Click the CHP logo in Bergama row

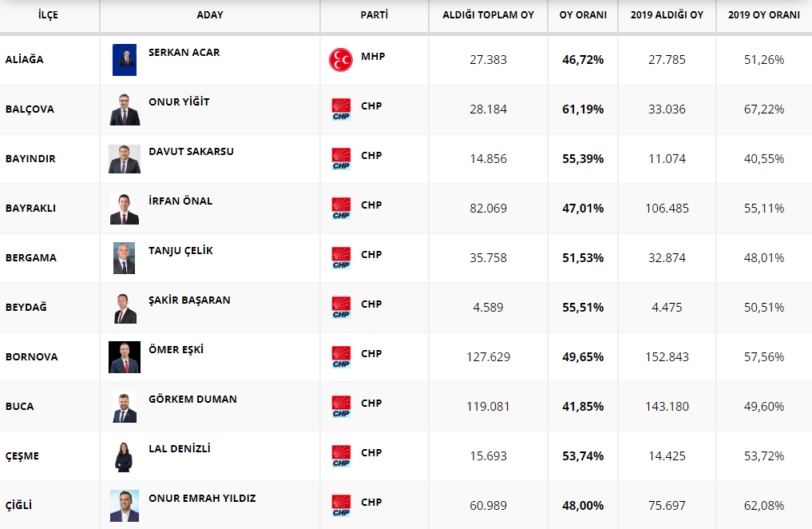coord(341,258)
